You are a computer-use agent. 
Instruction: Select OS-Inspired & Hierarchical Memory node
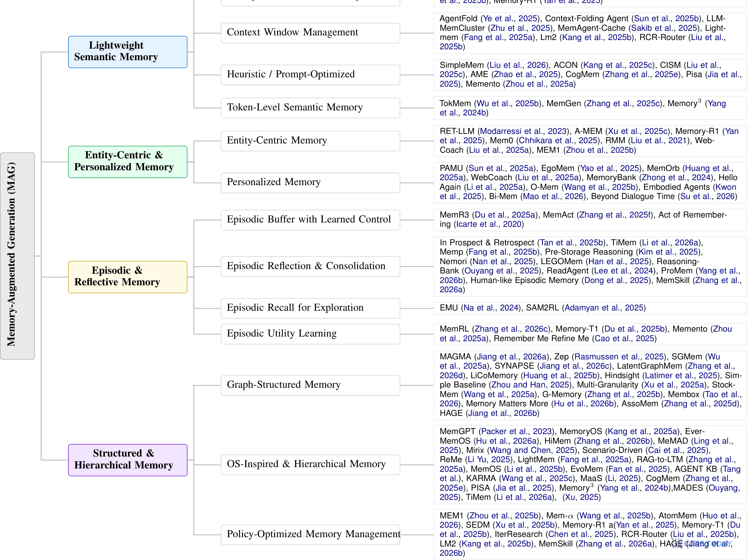tap(311, 464)
